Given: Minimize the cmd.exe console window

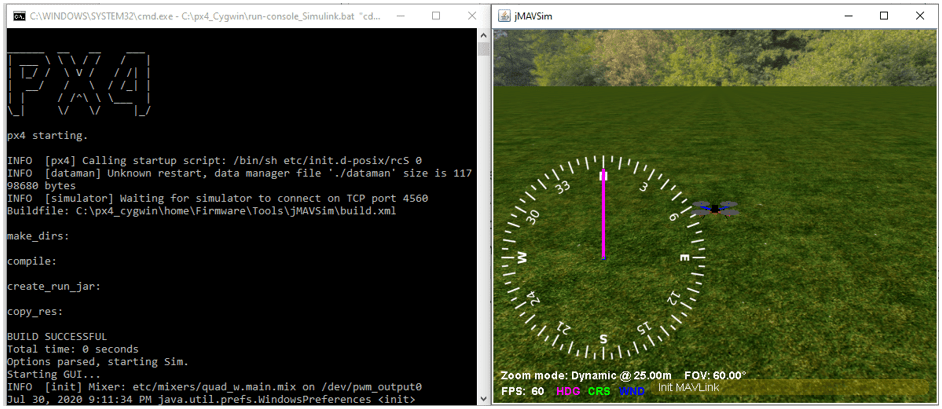Looking at the screenshot, I should point(403,16).
